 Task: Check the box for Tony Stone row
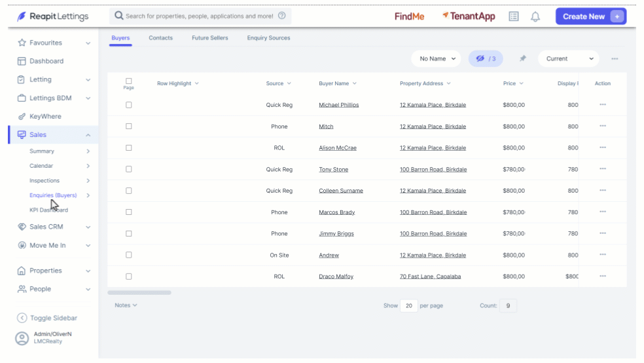tap(128, 169)
